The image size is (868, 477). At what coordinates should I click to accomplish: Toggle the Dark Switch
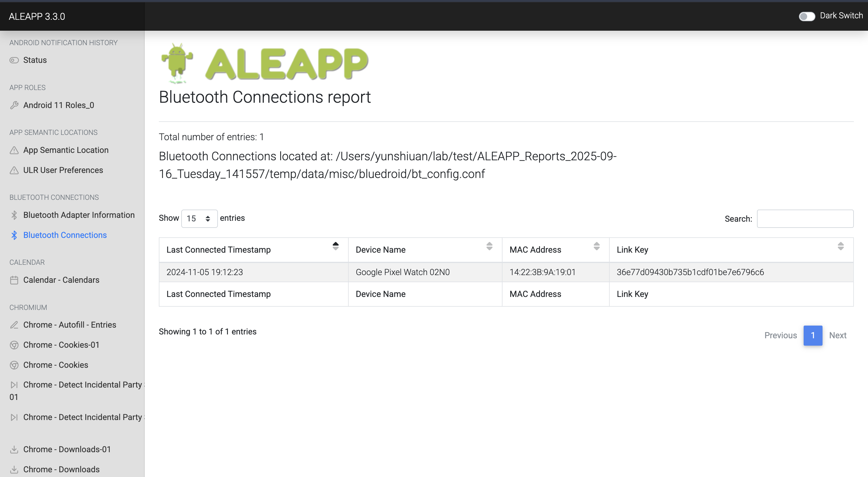(x=807, y=16)
